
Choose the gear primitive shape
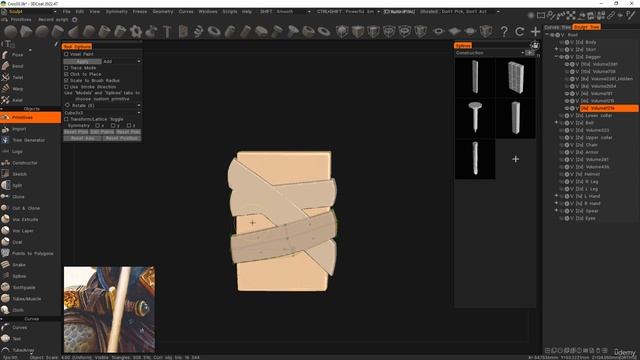(x=136, y=31)
